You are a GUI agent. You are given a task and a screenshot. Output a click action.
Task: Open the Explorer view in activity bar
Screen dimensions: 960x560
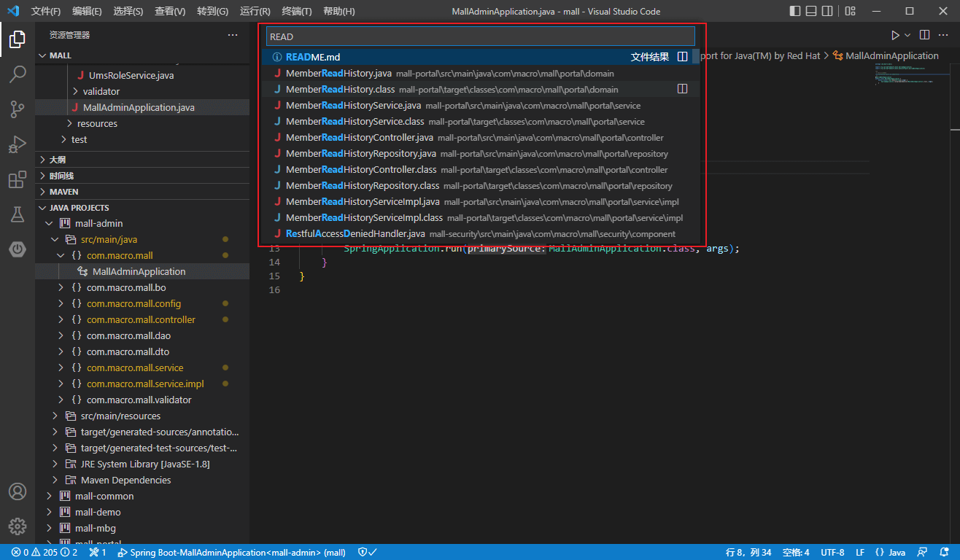click(18, 39)
